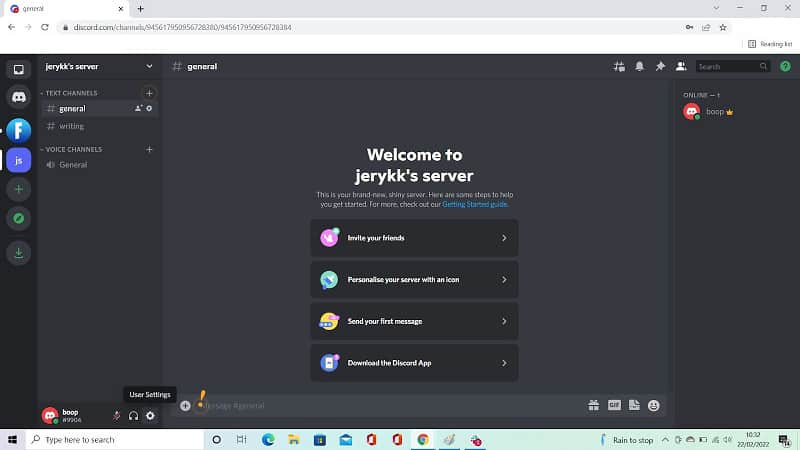Open User Settings gear icon
Screen dimensions: 800x450
pyautogui.click(x=150, y=415)
